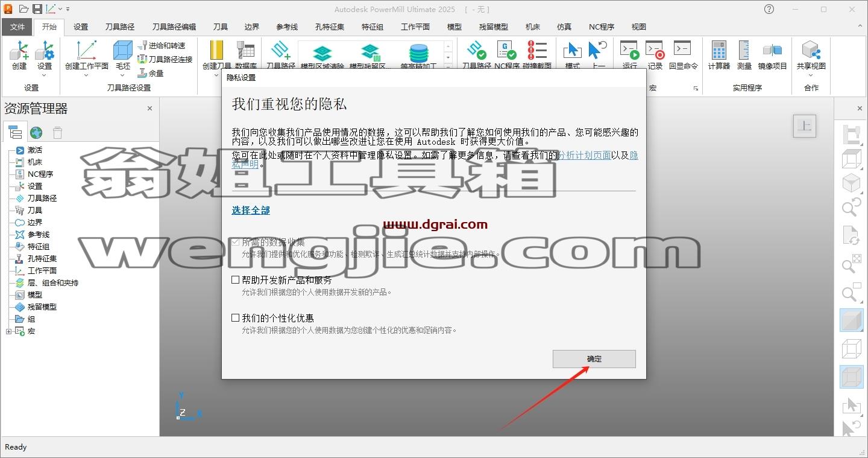Switch to the 孔特征集 tab
Screen dimensions: 868x458
(x=330, y=27)
